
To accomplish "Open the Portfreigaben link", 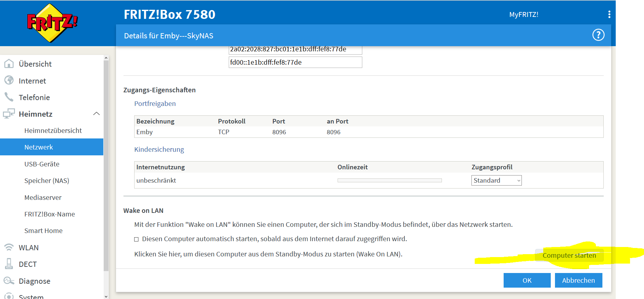I will (x=155, y=104).
